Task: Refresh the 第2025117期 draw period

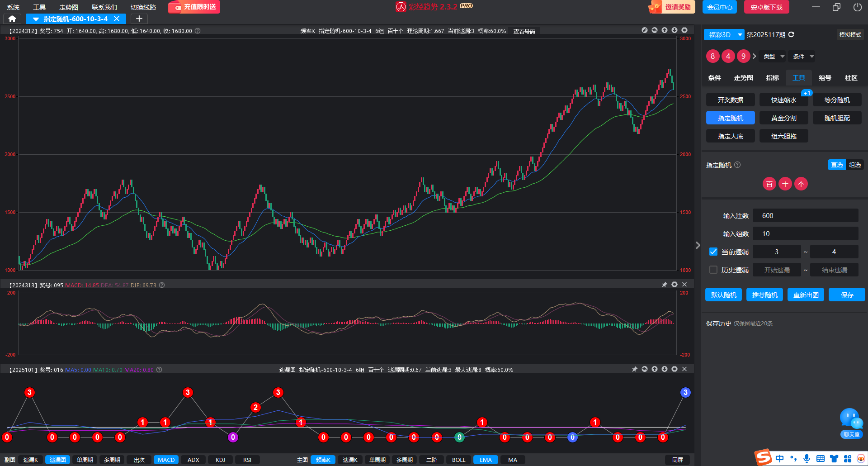Action: (x=791, y=35)
